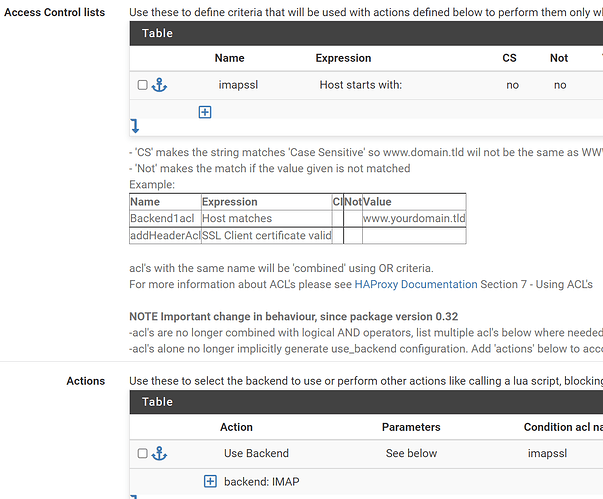603x499 pixels.
Task: Click the 'addHeaderAcl' example name cell
Action: point(165,235)
